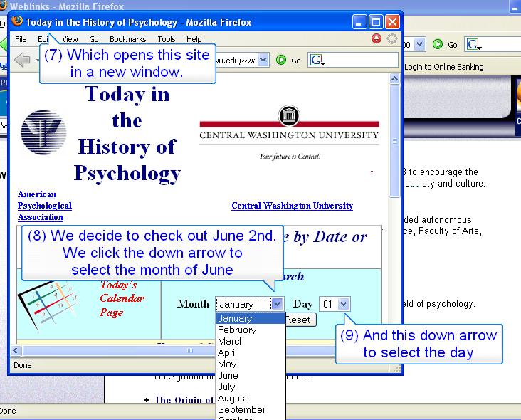The width and height of the screenshot is (521, 420).
Task: Click Login to Online Banking bookmark in Weblinks window
Action: pos(444,67)
